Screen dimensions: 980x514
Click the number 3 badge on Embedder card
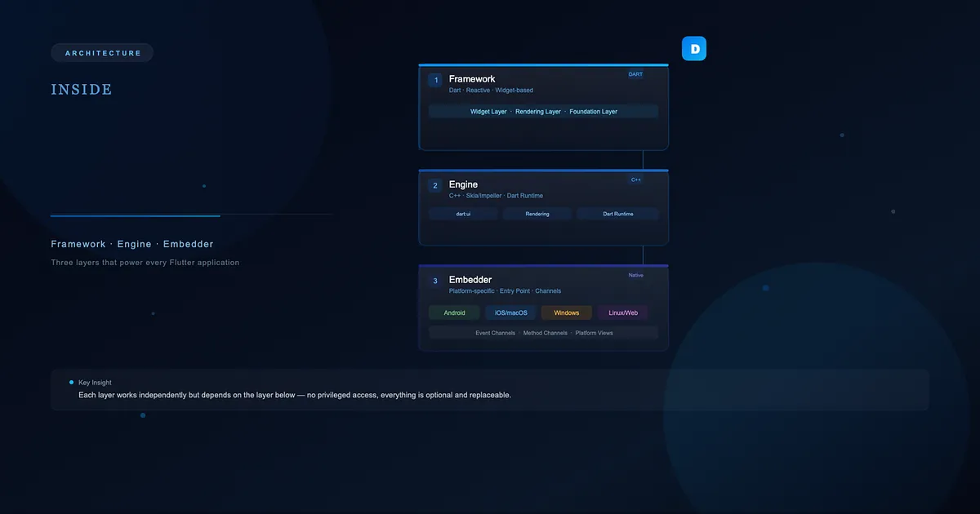pyautogui.click(x=436, y=281)
